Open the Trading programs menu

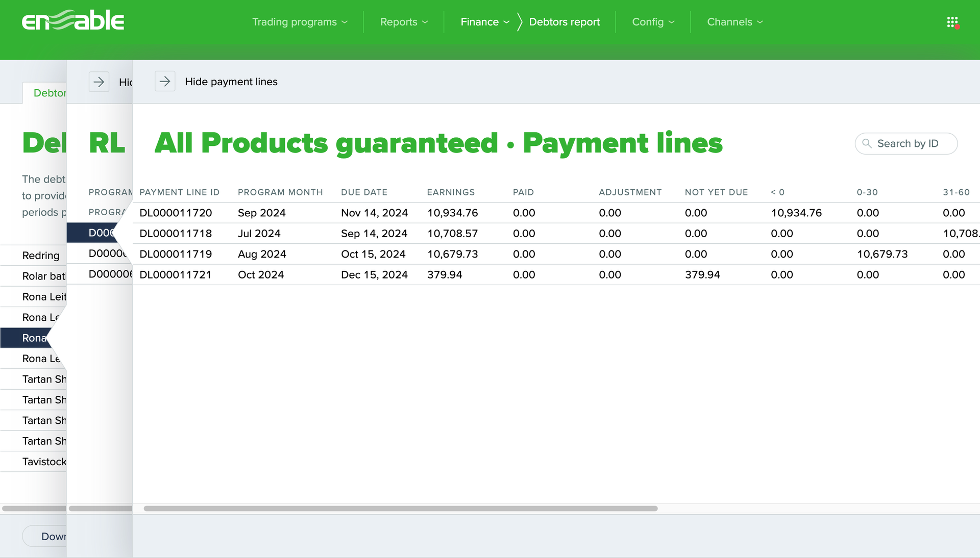[300, 22]
